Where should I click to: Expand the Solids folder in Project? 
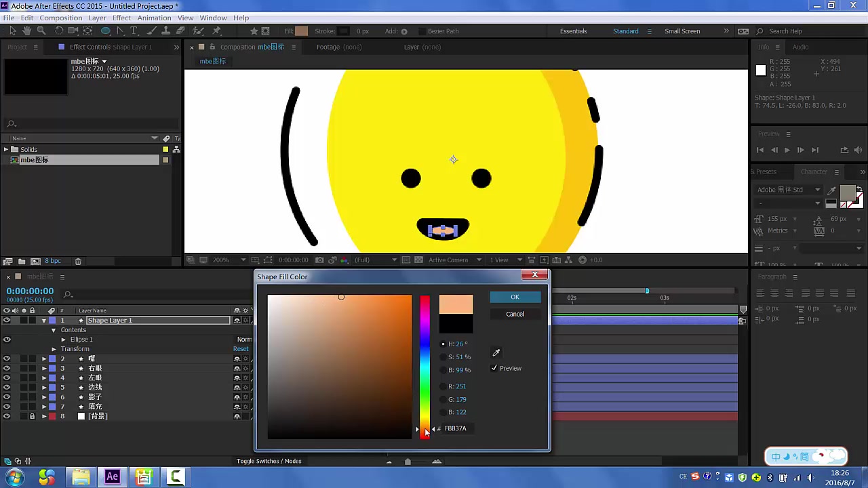coord(6,149)
